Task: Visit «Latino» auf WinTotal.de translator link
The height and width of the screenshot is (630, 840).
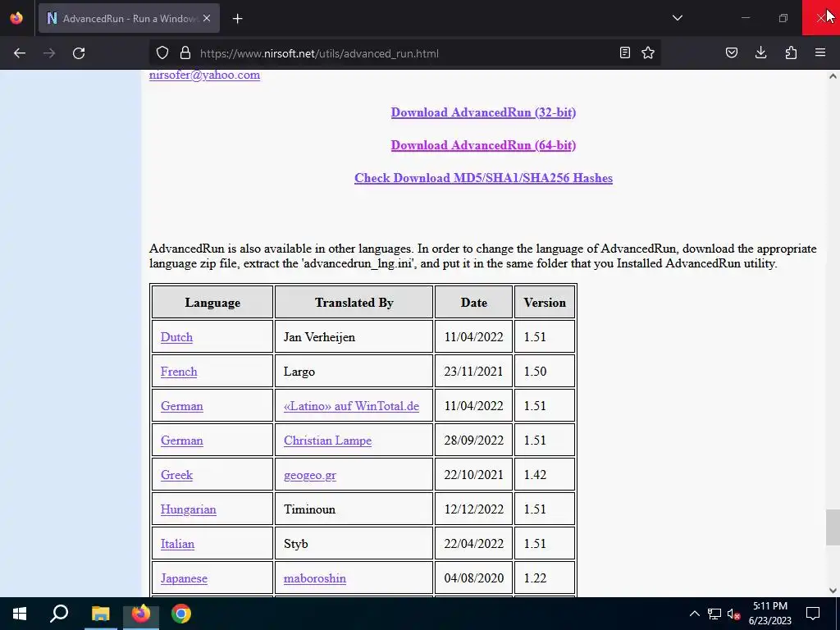Action: click(351, 406)
